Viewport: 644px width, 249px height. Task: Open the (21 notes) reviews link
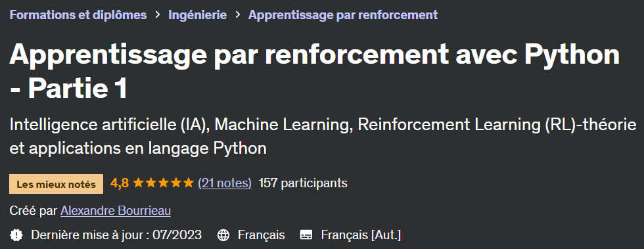point(225,183)
